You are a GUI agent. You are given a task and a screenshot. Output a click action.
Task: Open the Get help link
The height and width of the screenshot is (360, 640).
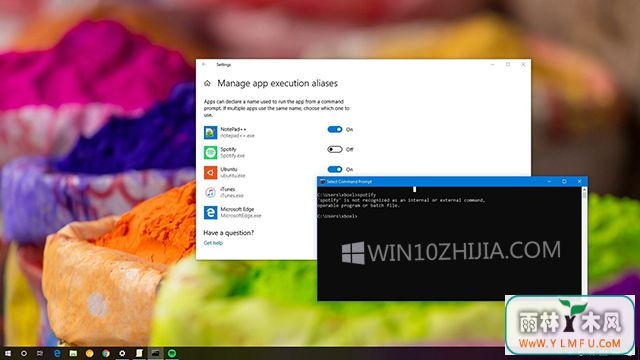click(213, 243)
